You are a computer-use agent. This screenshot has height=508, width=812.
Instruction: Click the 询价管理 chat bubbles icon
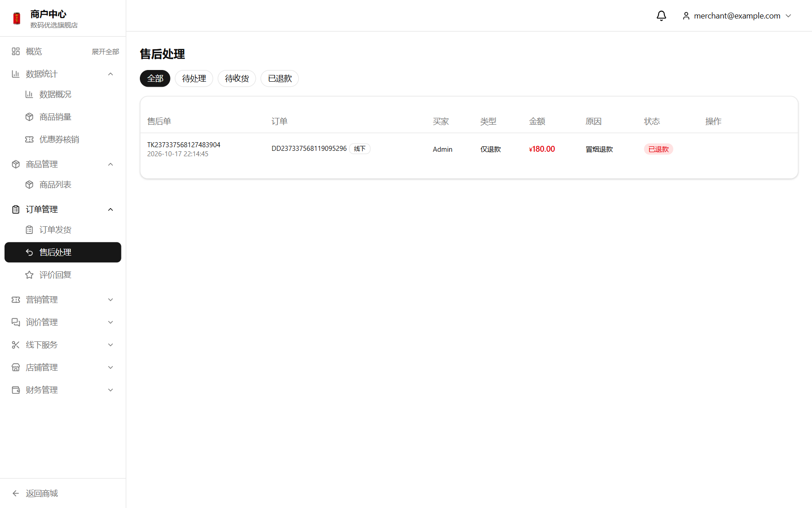16,322
